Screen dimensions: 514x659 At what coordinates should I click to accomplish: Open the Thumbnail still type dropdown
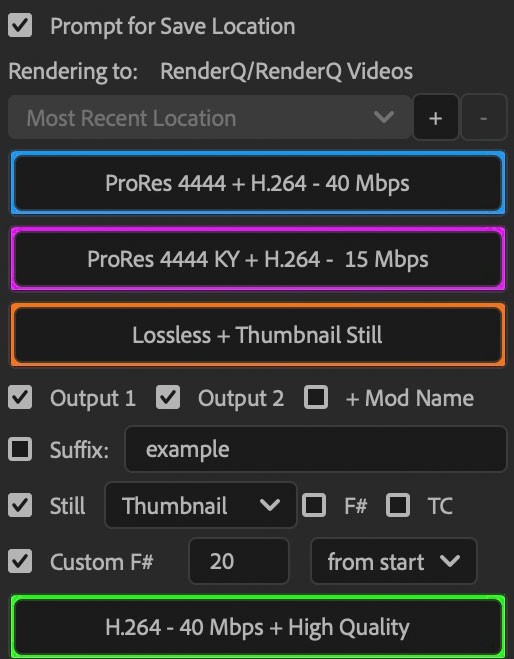pyautogui.click(x=201, y=505)
